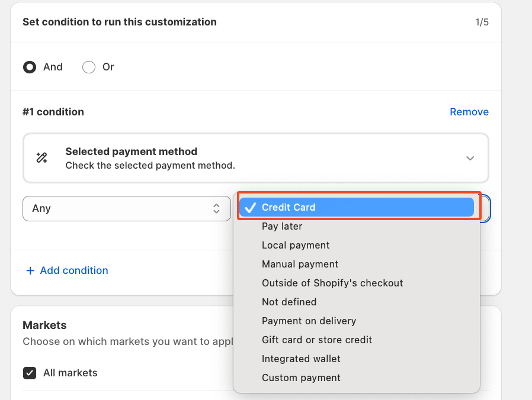Select Outside of Shopify's checkout option

[332, 283]
